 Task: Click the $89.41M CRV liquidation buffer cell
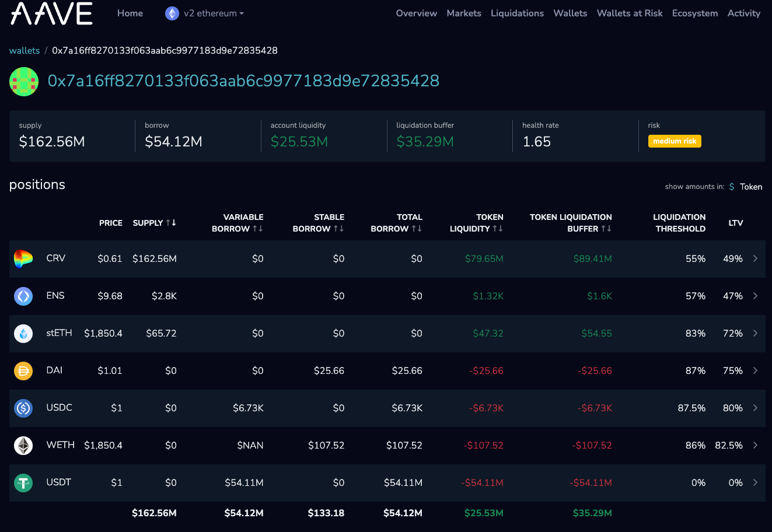point(593,259)
